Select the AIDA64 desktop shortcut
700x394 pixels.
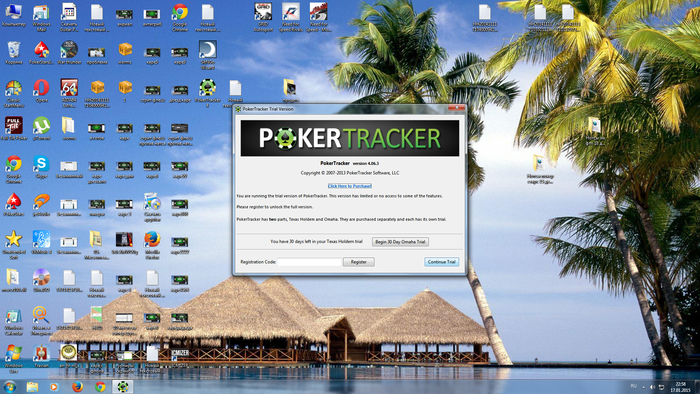69,93
